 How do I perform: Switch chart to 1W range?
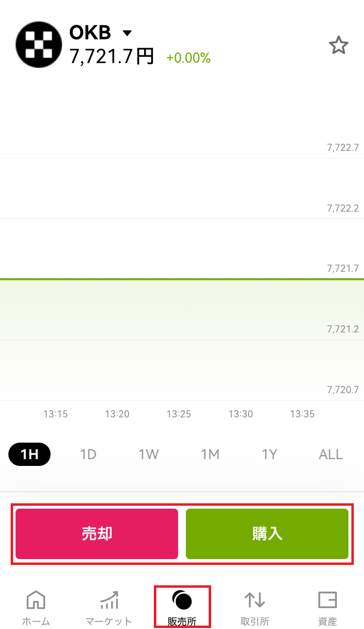tap(149, 454)
